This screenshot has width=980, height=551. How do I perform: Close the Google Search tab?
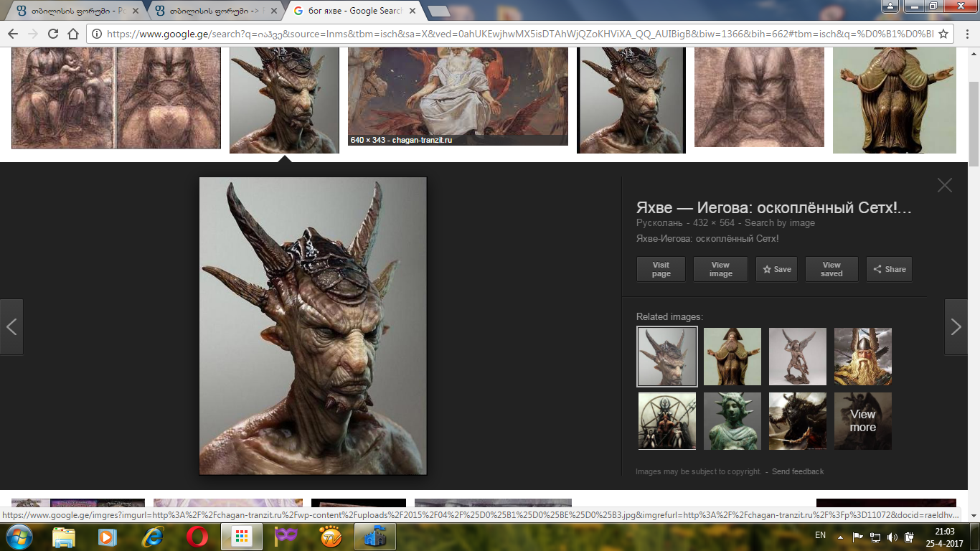tap(412, 11)
